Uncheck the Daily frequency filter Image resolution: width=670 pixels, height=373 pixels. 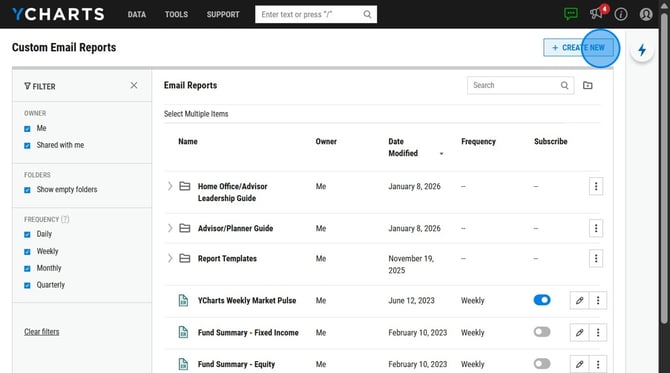[x=27, y=235]
